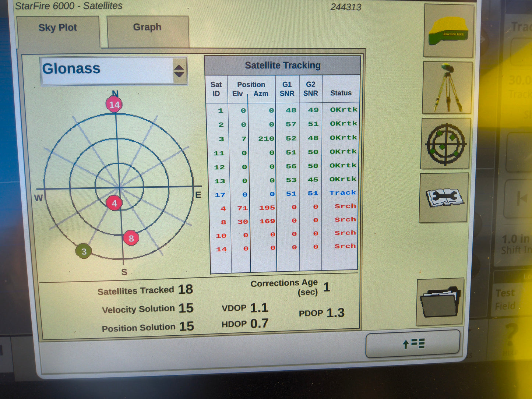The image size is (532, 399).
Task: Select the Satellite Tracking table header
Action: pyautogui.click(x=283, y=65)
